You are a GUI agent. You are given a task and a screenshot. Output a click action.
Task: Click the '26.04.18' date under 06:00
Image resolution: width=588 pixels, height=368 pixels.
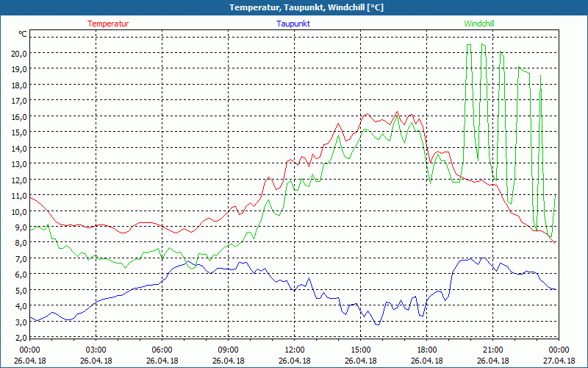[x=162, y=361]
